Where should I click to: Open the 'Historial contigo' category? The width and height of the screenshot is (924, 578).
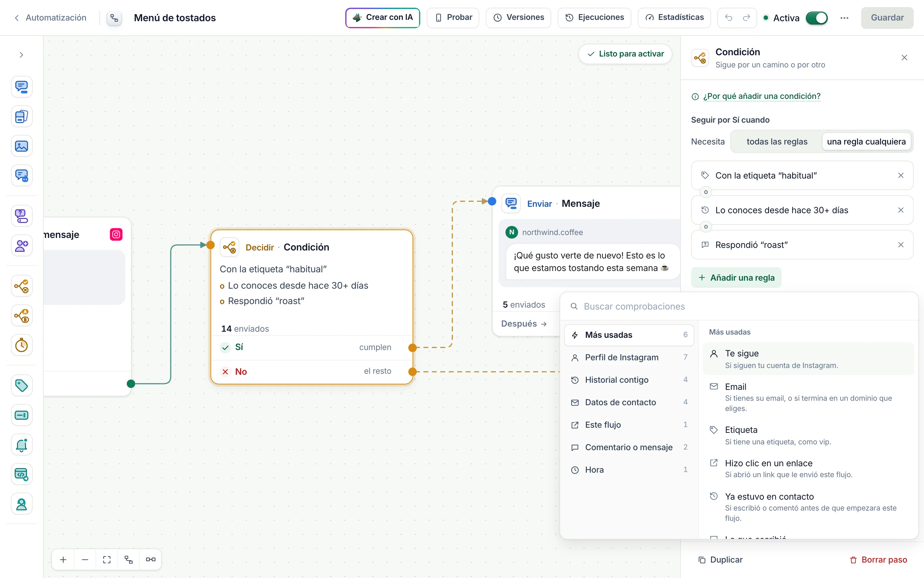(x=629, y=380)
